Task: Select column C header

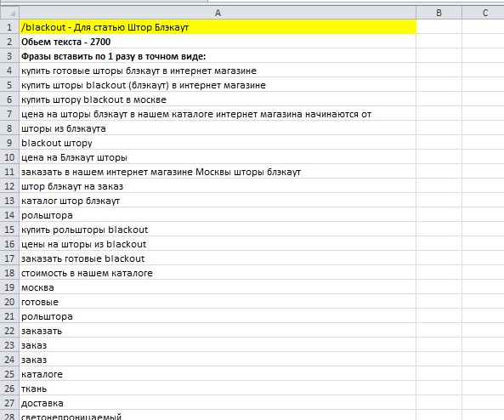Action: tap(483, 13)
